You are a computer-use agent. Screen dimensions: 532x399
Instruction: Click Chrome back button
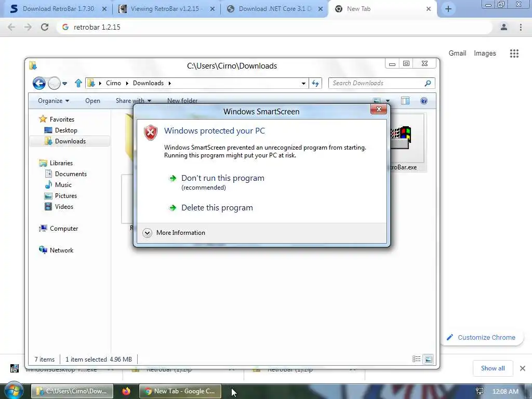pyautogui.click(x=11, y=27)
